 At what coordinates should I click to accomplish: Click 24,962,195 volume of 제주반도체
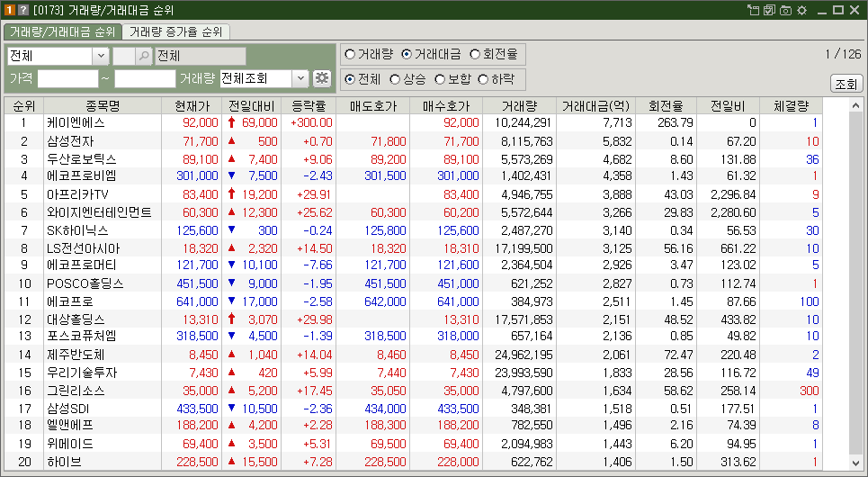point(525,355)
